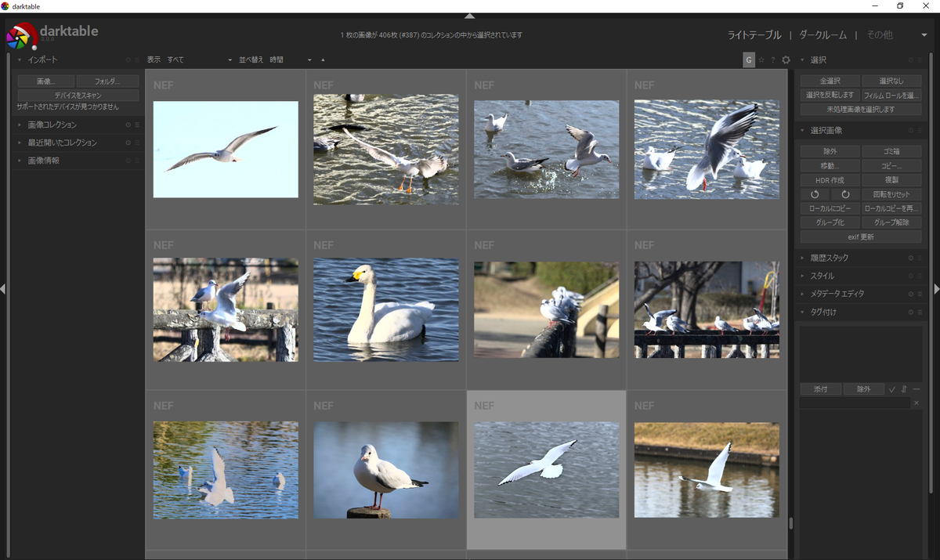Open presets menu of 画像コレクション module

coord(137,125)
